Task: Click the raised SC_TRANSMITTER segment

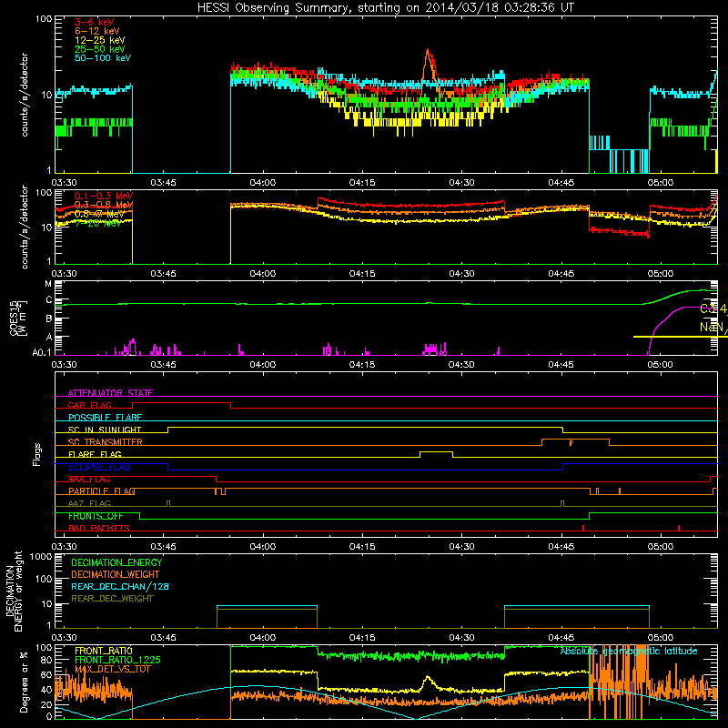Action: (x=576, y=440)
